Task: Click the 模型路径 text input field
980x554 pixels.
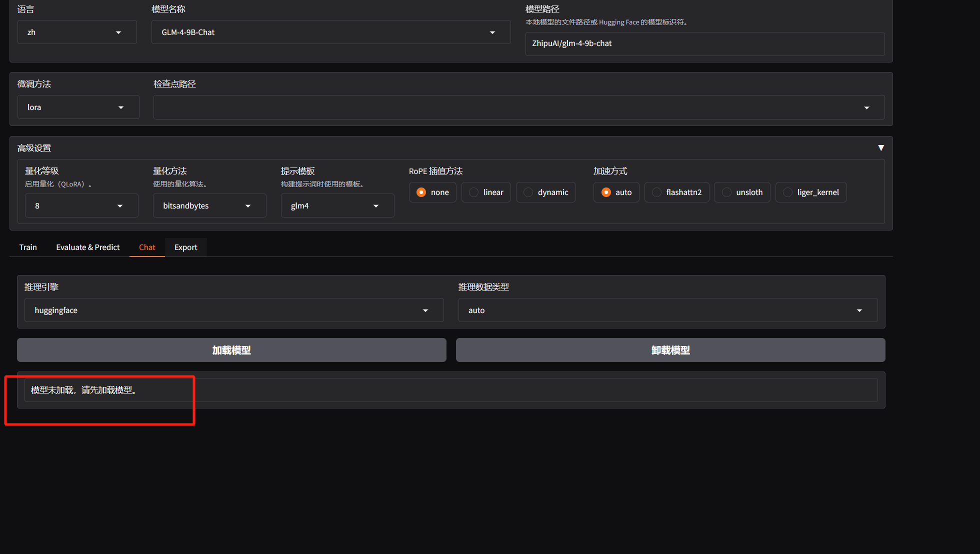Action: [704, 44]
